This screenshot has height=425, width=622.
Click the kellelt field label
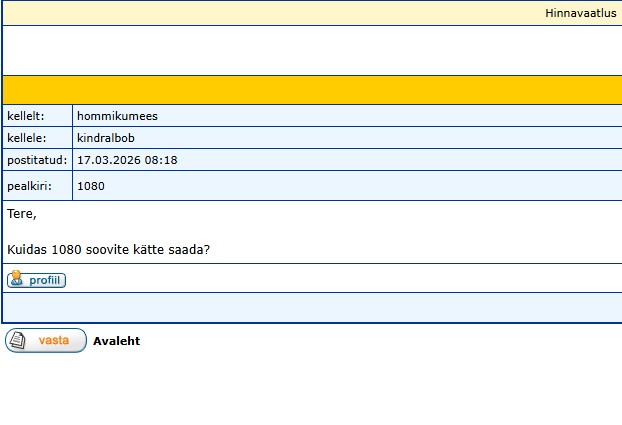pyautogui.click(x=26, y=116)
